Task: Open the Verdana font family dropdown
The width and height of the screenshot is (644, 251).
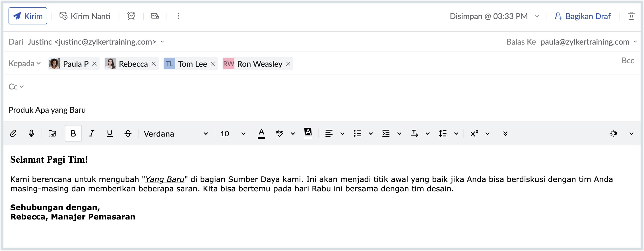Action: pyautogui.click(x=176, y=134)
